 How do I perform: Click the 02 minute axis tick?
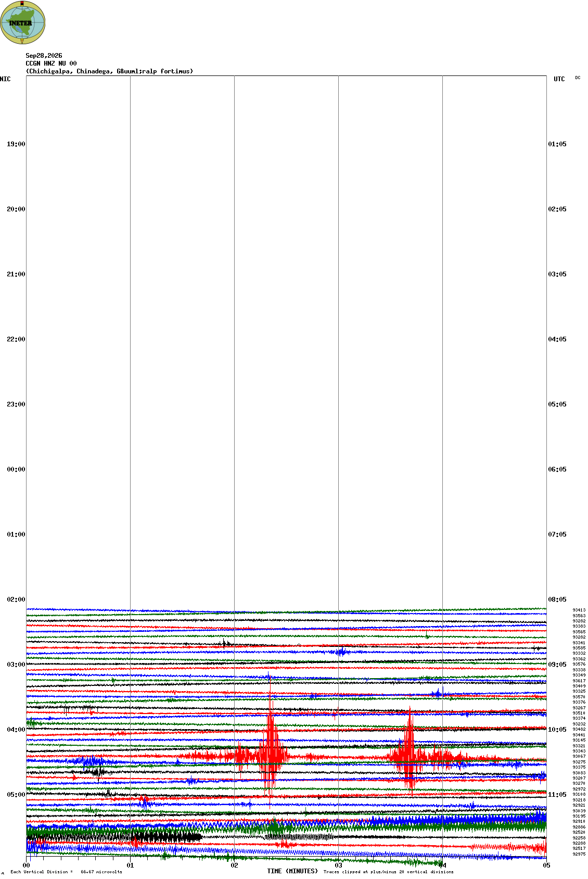click(234, 865)
